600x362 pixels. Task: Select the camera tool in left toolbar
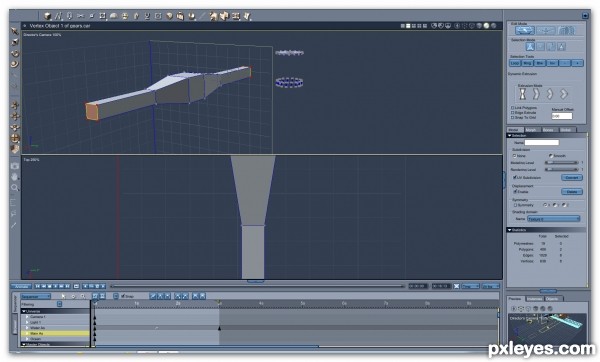click(15, 166)
